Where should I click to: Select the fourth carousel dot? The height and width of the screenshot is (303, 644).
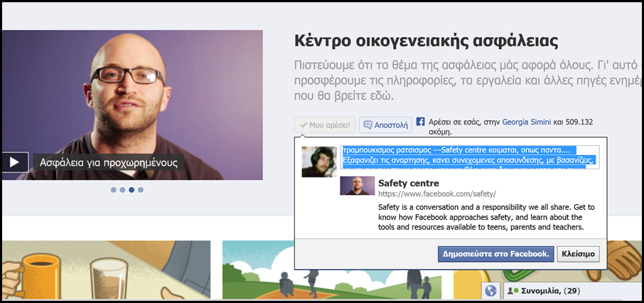141,190
